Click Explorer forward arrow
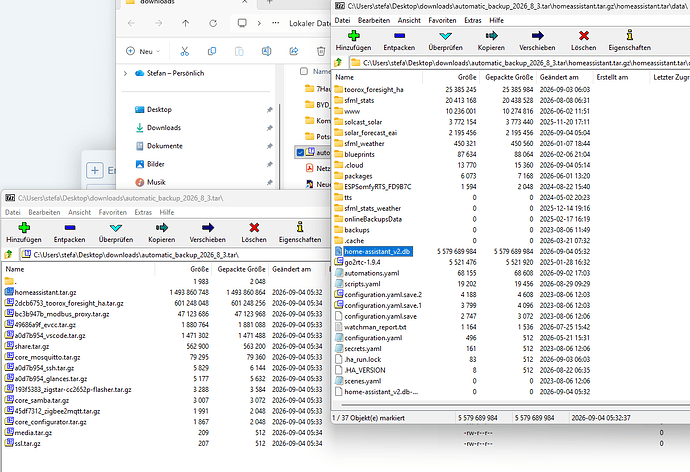Image resolution: width=690 pixels, height=472 pixels. [x=158, y=23]
